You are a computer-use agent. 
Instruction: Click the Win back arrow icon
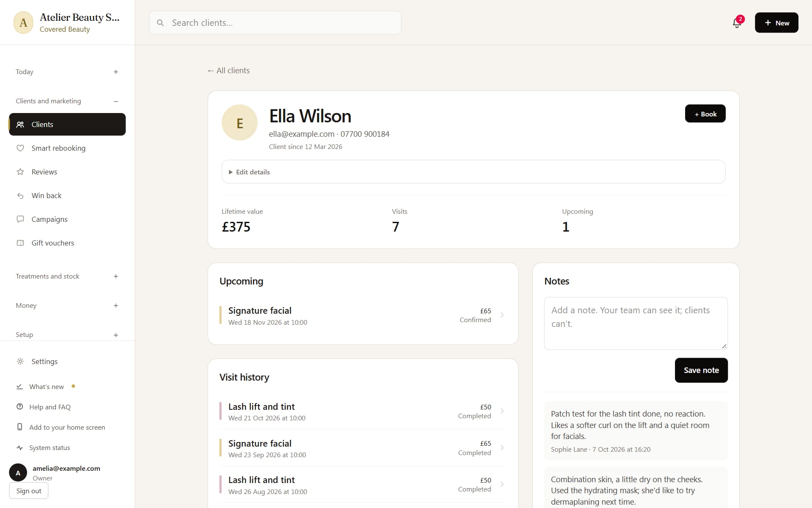pos(20,196)
